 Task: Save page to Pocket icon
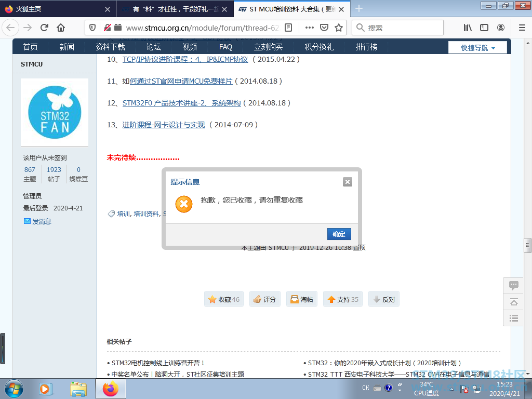(x=324, y=28)
